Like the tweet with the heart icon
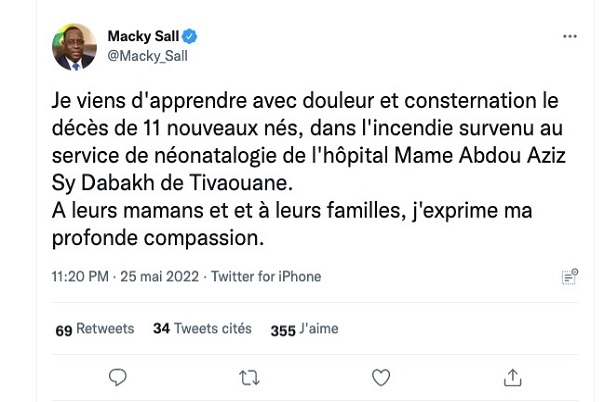This screenshot has width=604, height=402. (380, 376)
